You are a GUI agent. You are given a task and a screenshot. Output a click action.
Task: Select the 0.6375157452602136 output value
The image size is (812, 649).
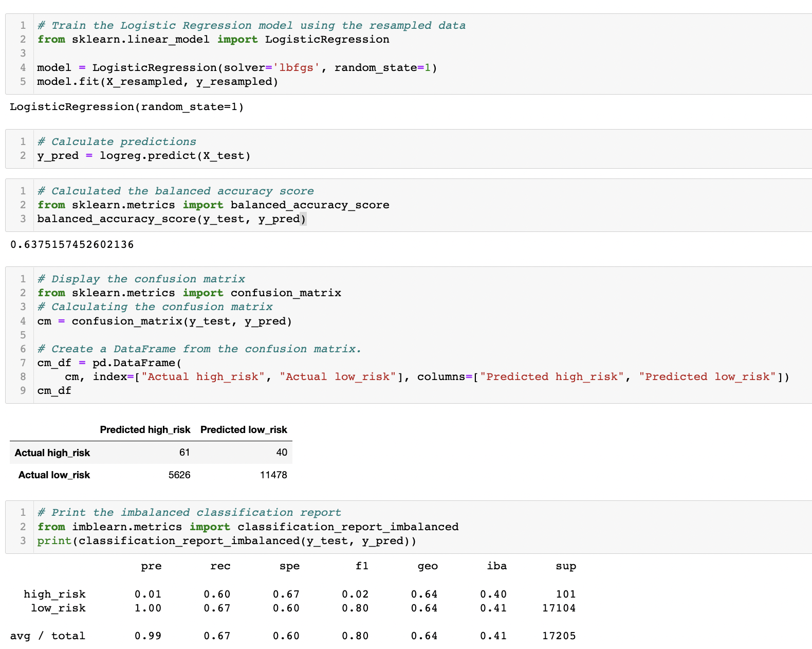click(x=72, y=245)
